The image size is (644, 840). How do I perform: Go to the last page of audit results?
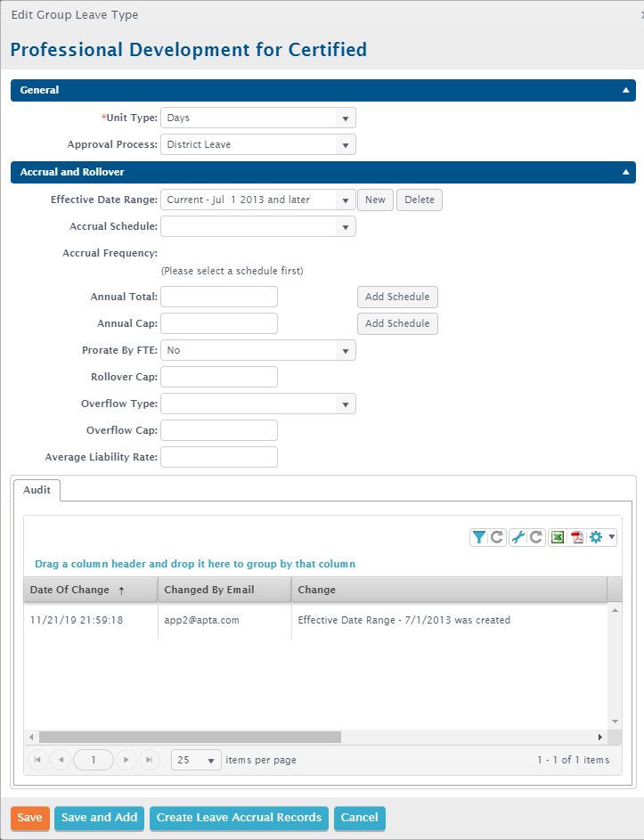(x=149, y=760)
